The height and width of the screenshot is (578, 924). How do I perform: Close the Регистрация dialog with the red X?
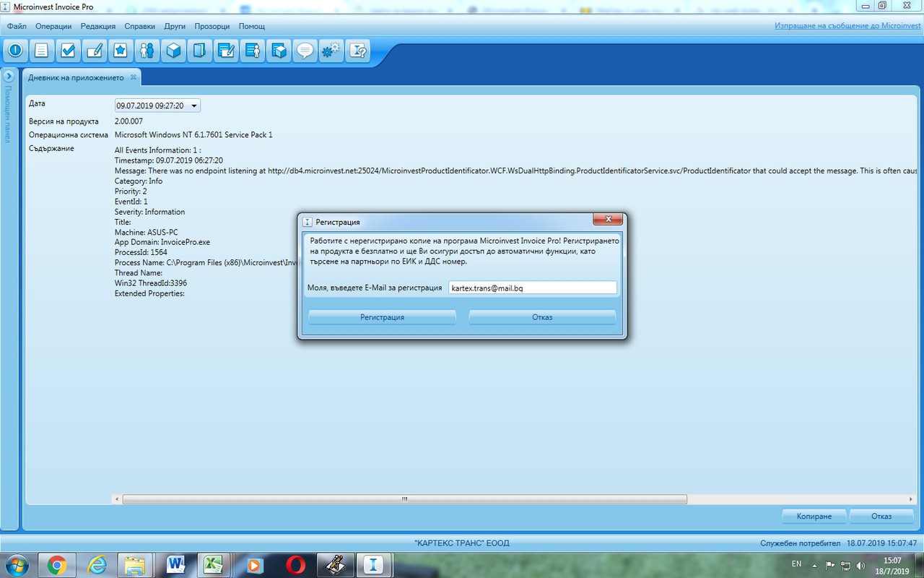tap(609, 220)
